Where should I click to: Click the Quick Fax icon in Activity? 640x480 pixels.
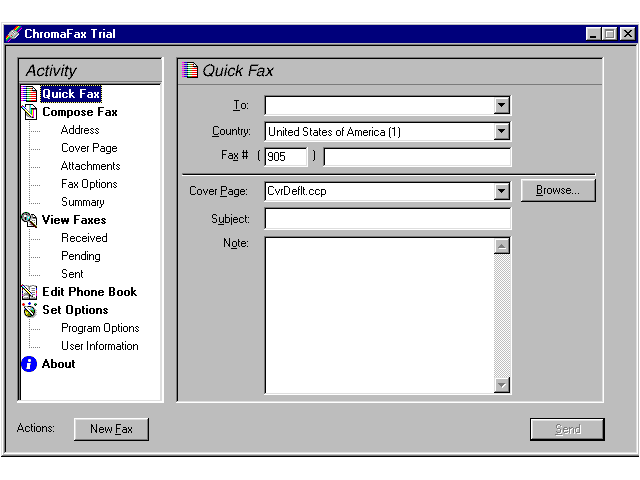pos(29,94)
